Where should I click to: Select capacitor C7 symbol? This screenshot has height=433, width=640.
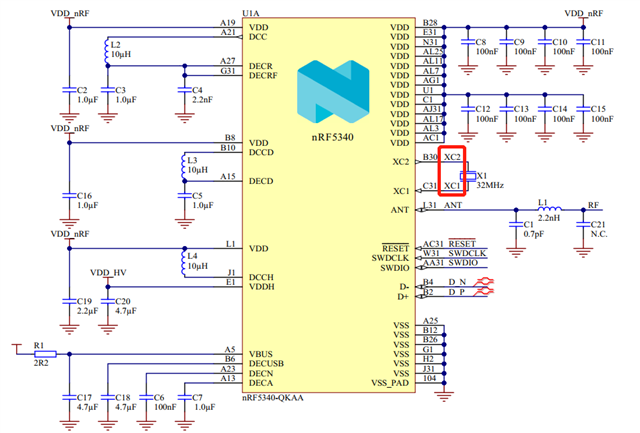[184, 397]
